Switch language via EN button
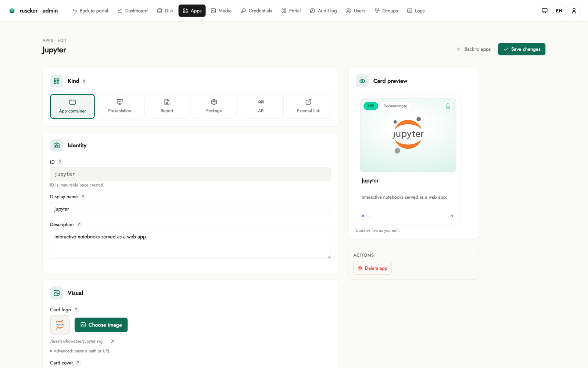 pyautogui.click(x=559, y=11)
